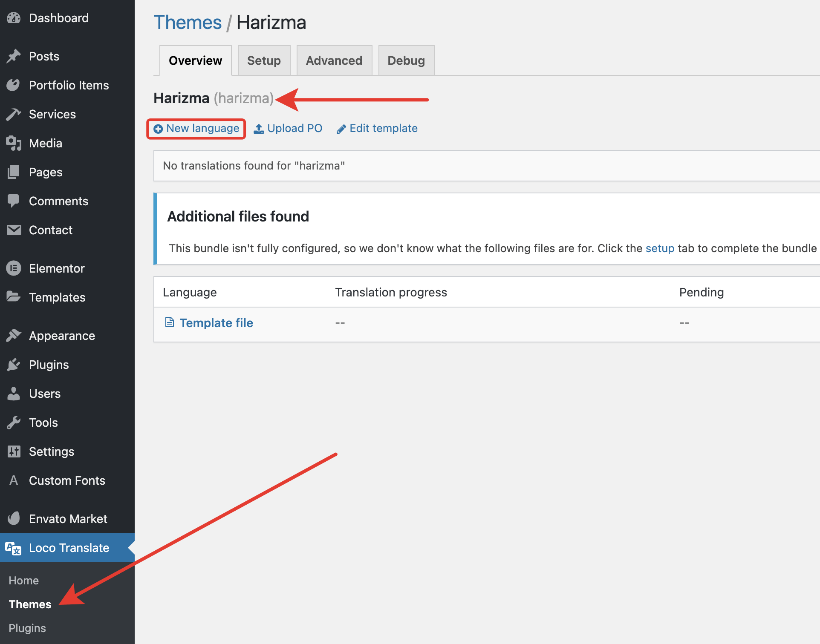This screenshot has width=820, height=644.
Task: Open the Template file entry
Action: [x=216, y=323]
